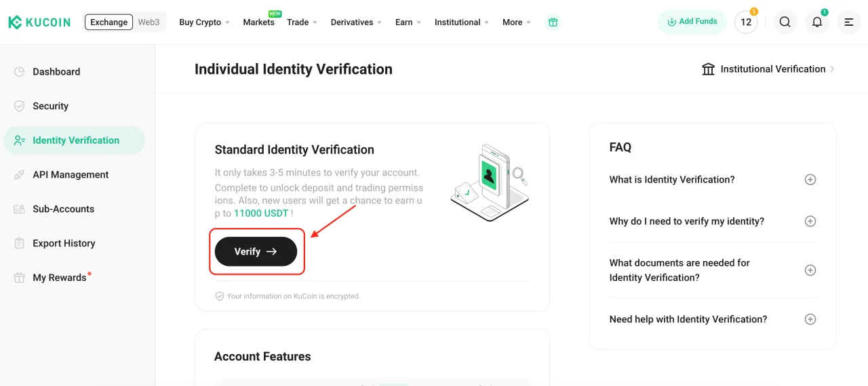
Task: Select the Exchange mode toggle
Action: 108,22
